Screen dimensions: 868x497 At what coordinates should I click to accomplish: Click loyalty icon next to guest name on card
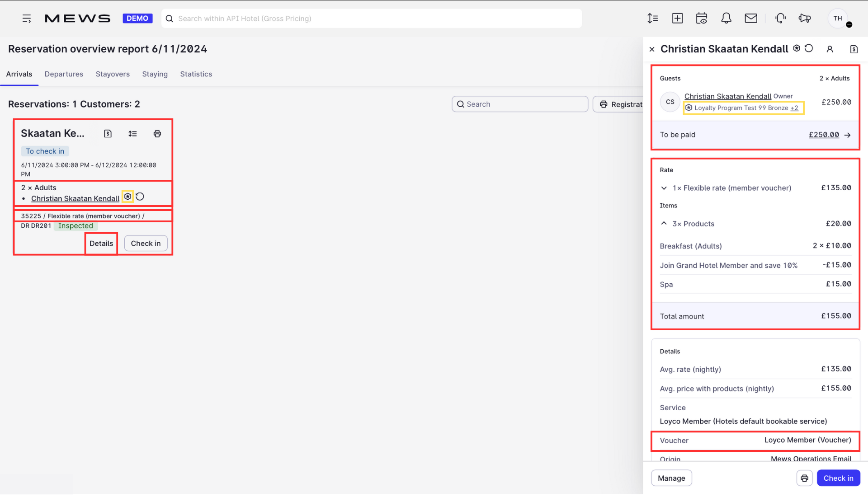pyautogui.click(x=128, y=197)
